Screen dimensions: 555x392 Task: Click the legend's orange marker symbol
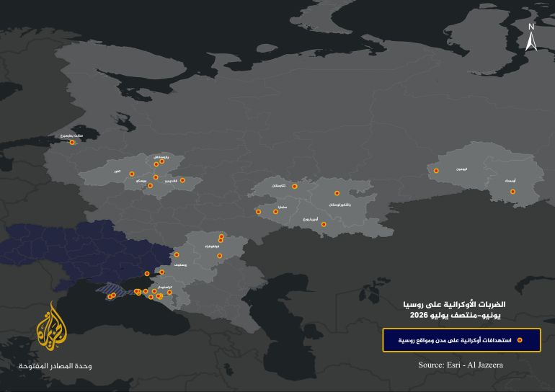(x=520, y=340)
